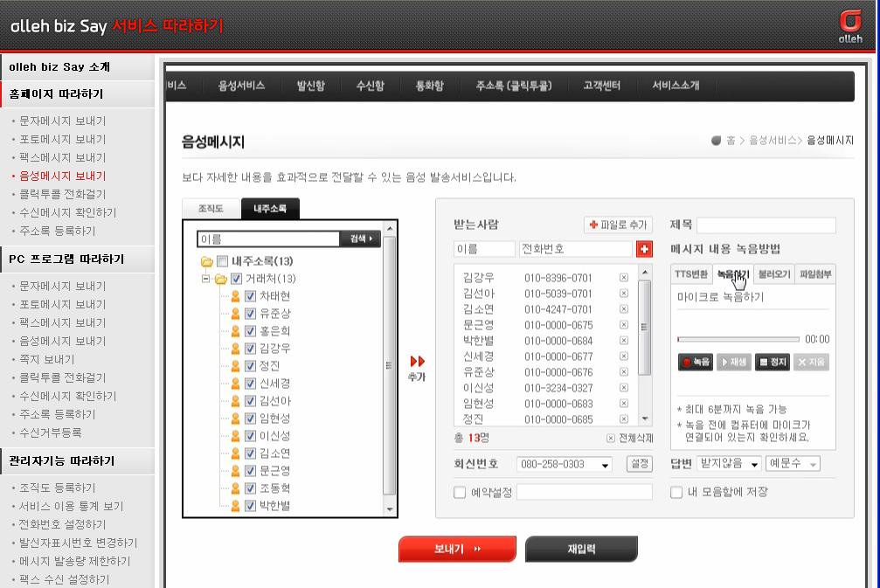
Task: Toggle the 내주소록(13) root checkbox
Action: [x=222, y=261]
